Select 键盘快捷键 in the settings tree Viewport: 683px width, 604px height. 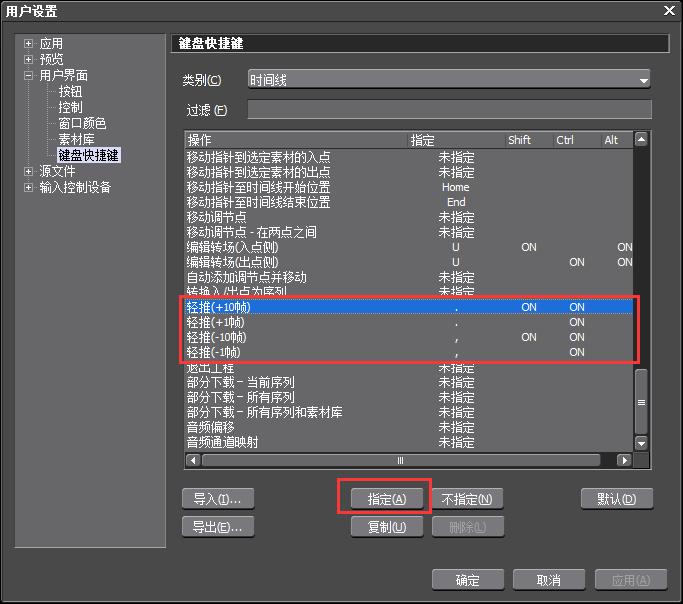[88, 155]
